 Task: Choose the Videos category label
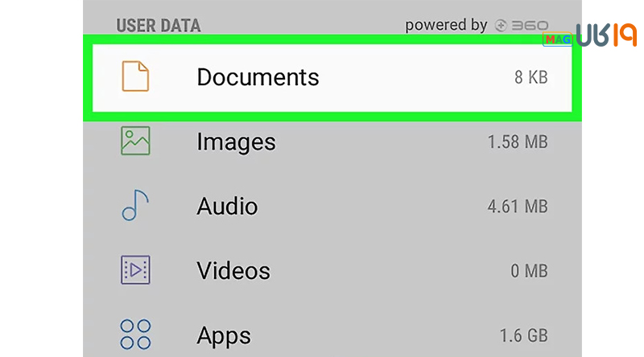(233, 271)
